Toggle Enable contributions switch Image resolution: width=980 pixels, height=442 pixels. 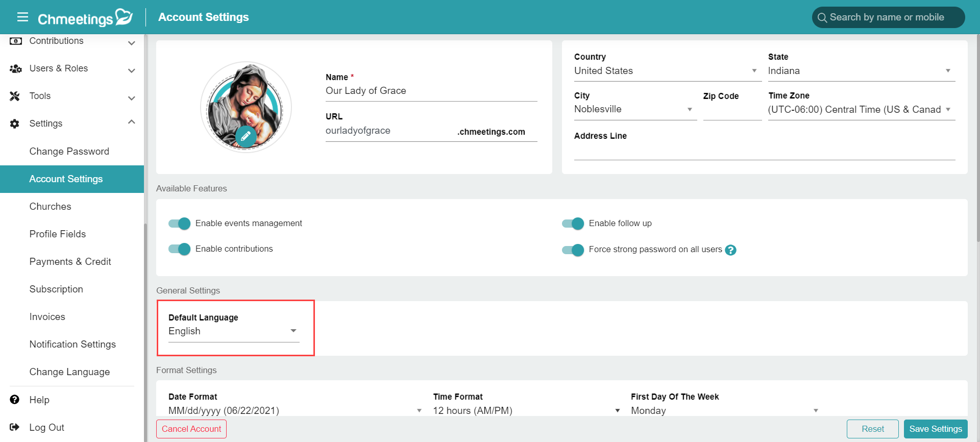tap(180, 249)
